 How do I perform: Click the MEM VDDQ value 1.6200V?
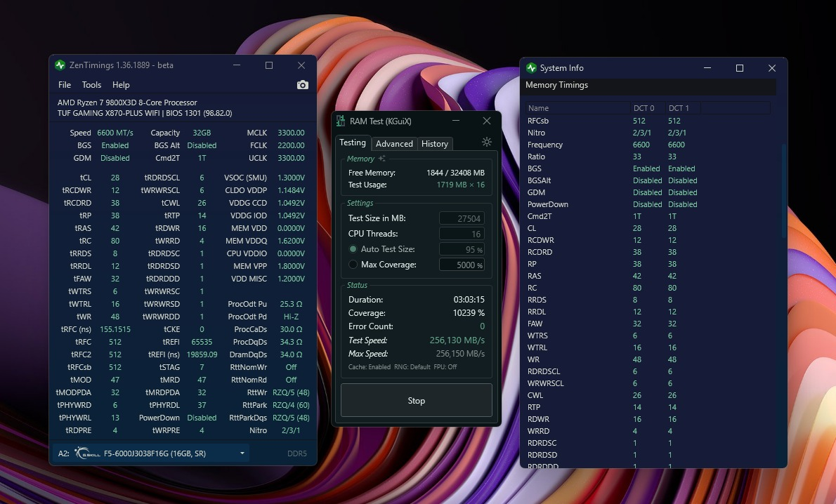tap(291, 241)
